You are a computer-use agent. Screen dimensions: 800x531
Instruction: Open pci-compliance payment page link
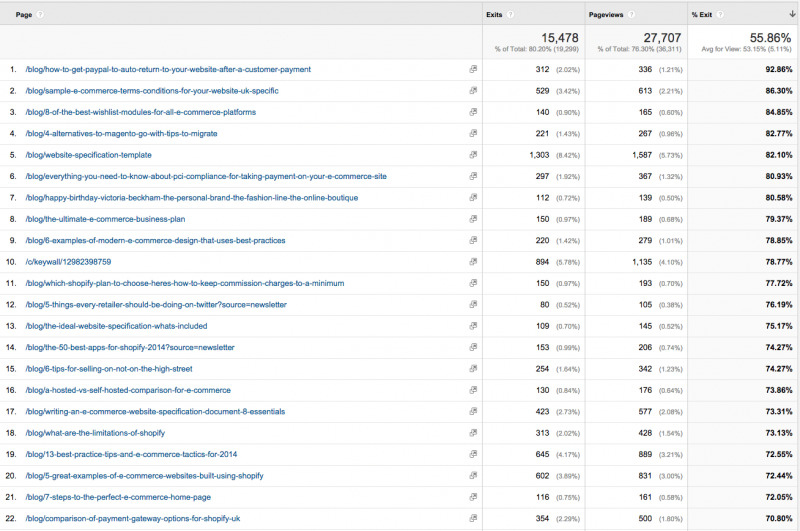[206, 176]
